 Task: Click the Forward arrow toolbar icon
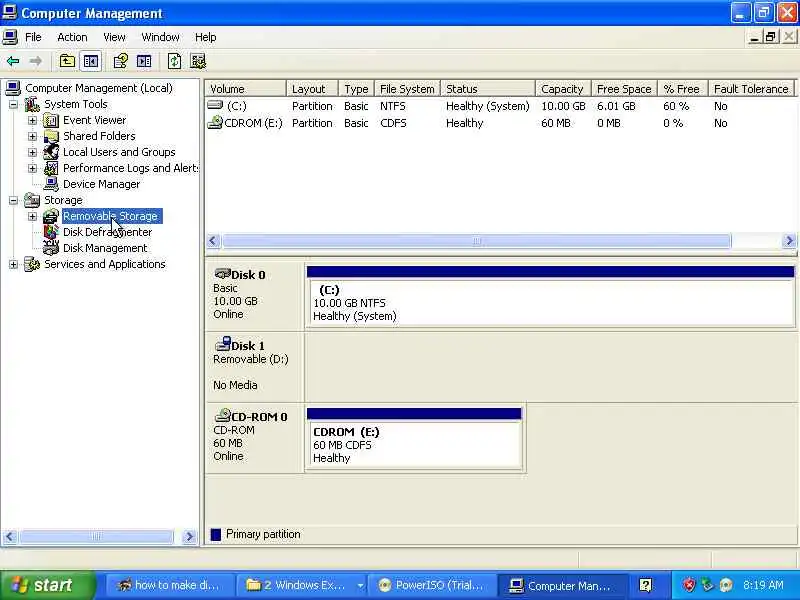pyautogui.click(x=36, y=61)
